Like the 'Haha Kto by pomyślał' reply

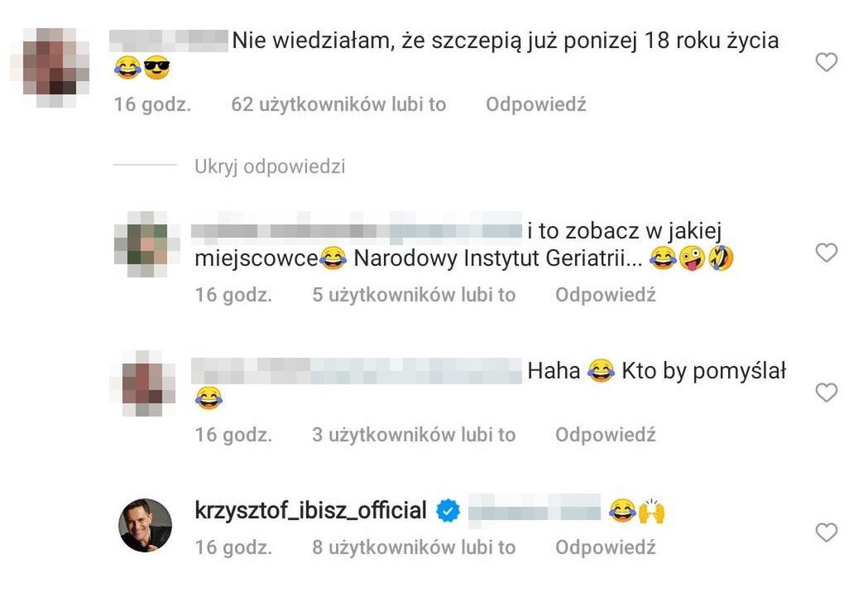[826, 393]
